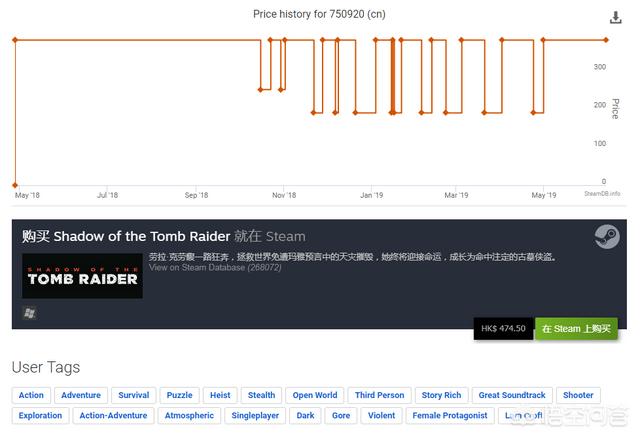Viewport: 640px width, 438px height.
Task: Choose the Heist tag
Action: 220,395
